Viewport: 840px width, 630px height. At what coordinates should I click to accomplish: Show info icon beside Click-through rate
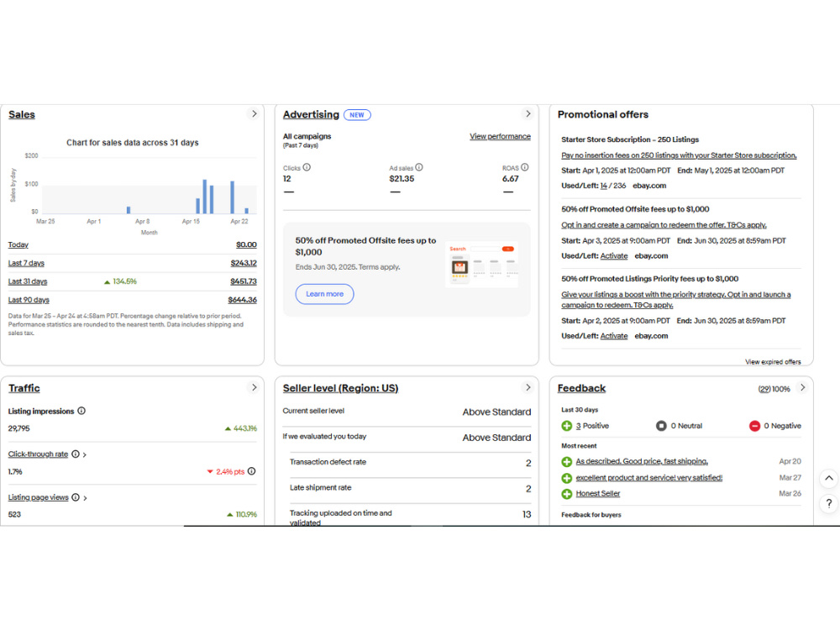pyautogui.click(x=76, y=454)
